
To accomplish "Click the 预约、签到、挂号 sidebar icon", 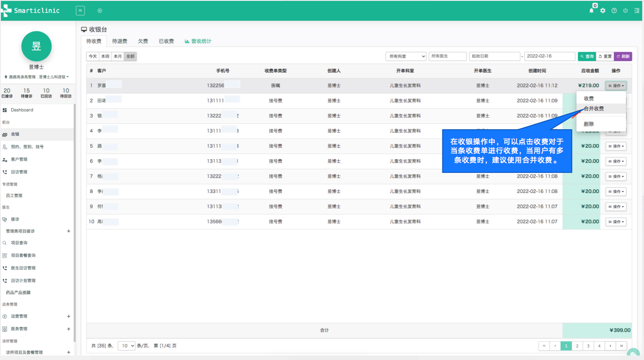I will click(4, 147).
